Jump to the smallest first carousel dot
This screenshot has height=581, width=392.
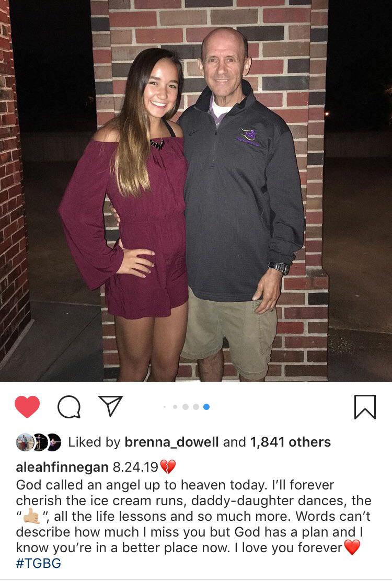pos(165,407)
